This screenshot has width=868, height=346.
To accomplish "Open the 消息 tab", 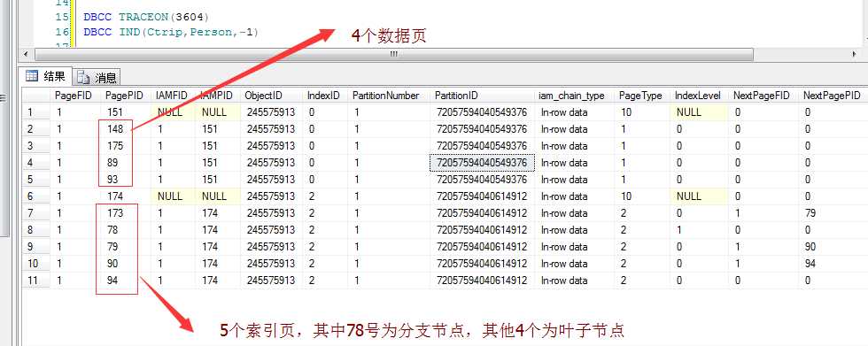I will [x=97, y=77].
